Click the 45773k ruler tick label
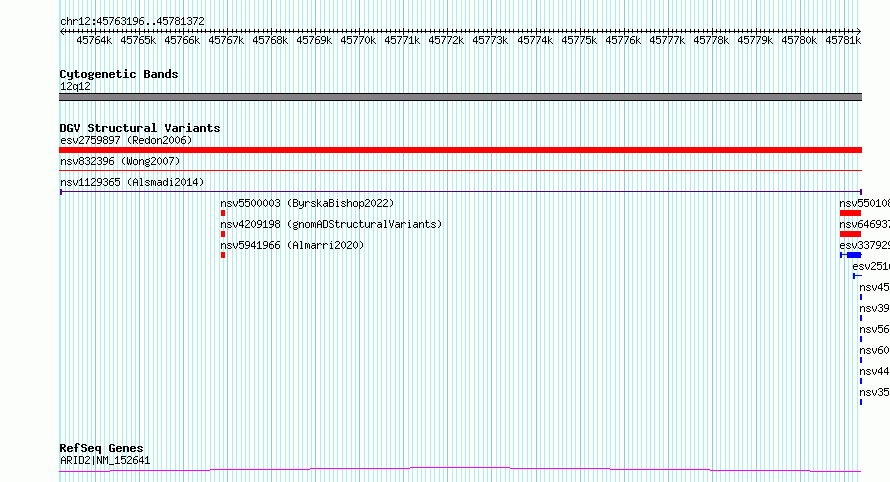Screen dimensions: 890x482 click(x=490, y=40)
